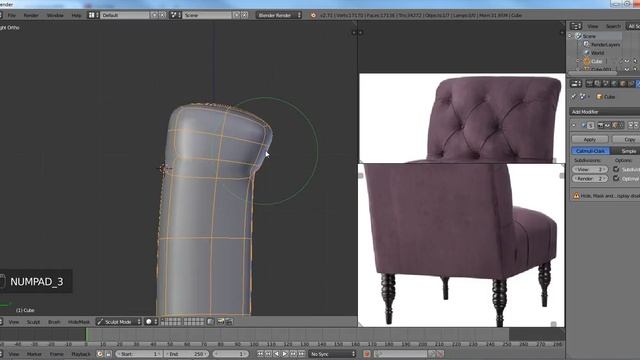
Task: Open the outliner editor type icon
Action: click(x=576, y=26)
